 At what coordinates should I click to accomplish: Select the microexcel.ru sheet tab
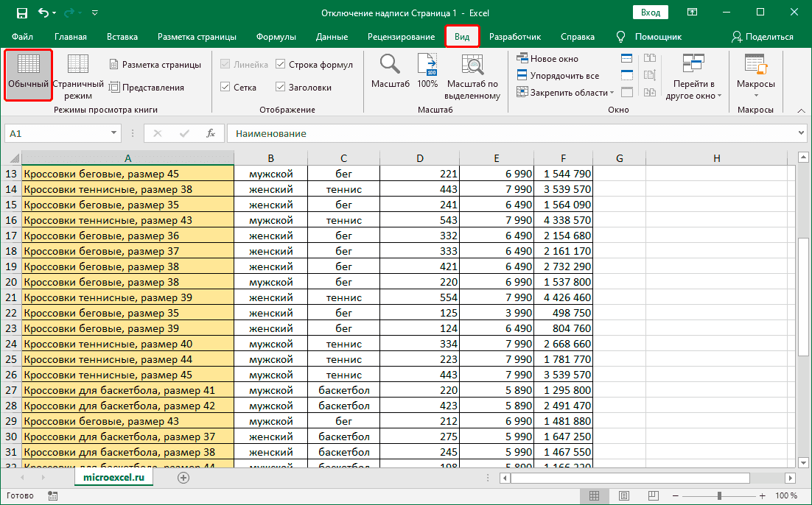click(x=113, y=476)
